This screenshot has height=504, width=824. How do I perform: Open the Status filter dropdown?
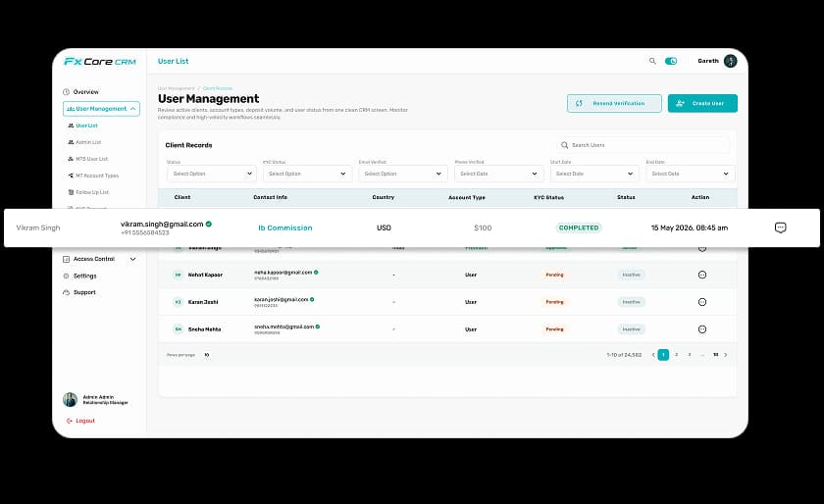pos(212,174)
